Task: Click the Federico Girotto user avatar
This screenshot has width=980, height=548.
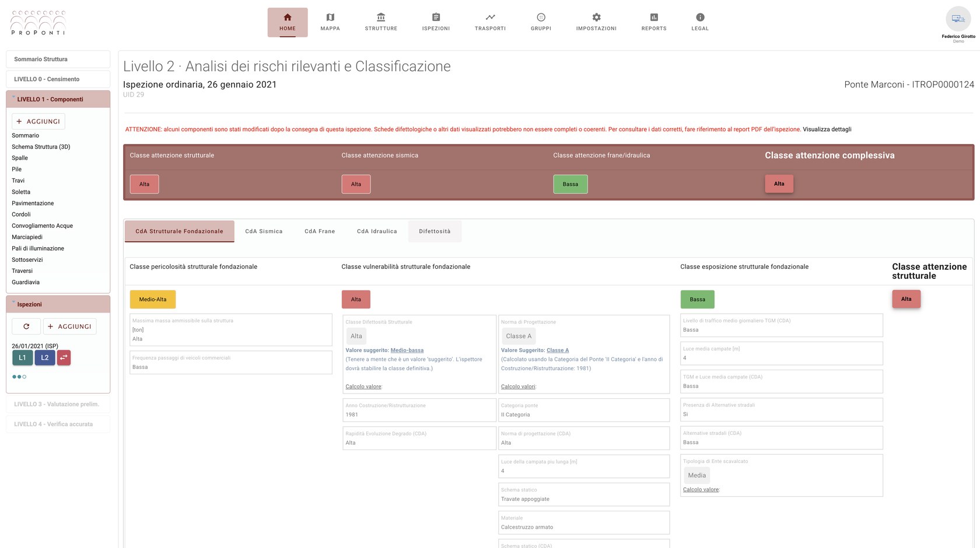Action: coord(958,19)
